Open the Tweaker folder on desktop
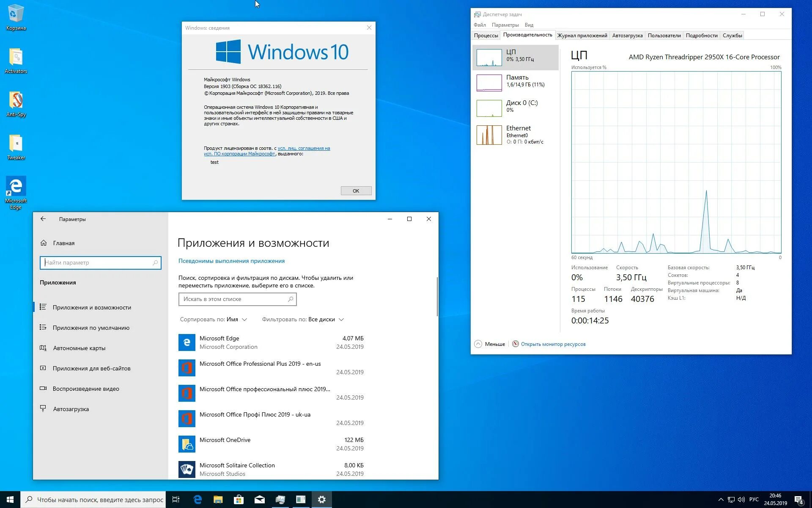 coord(16,147)
